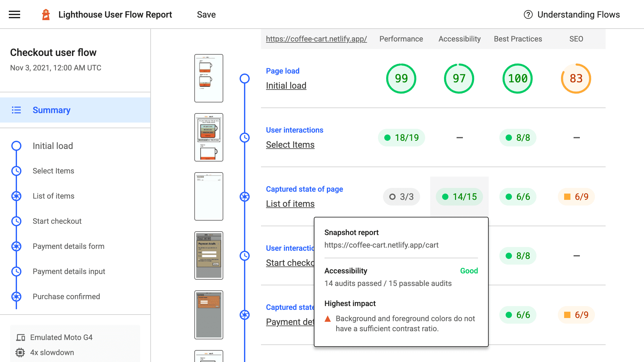Click the SEO score 83 circle indicator
Screen dimensions: 644x362
point(576,79)
